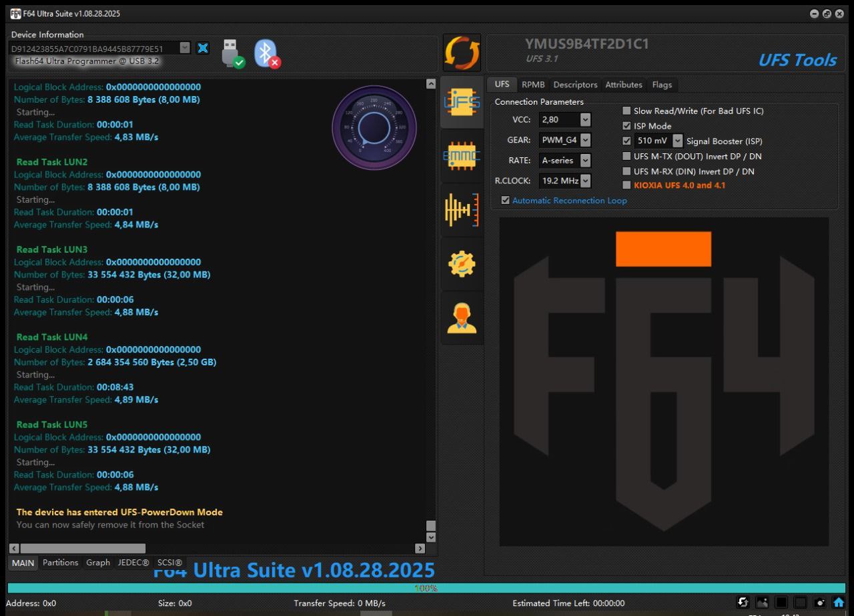Expand the device ID dropdown arrow
Image resolution: width=854 pixels, height=616 pixels.
click(x=185, y=48)
